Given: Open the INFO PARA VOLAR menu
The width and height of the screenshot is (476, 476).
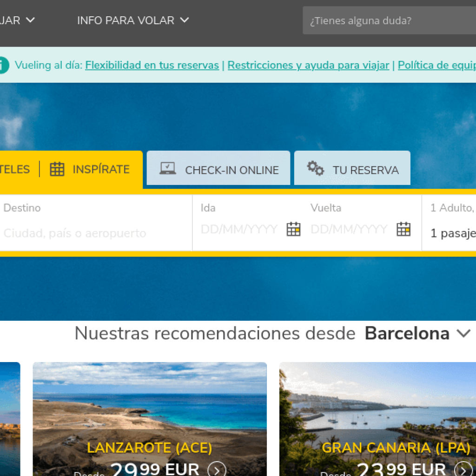Looking at the screenshot, I should [x=126, y=20].
